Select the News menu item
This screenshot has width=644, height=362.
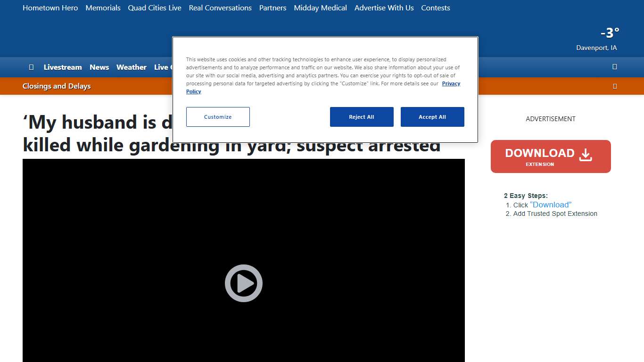click(99, 67)
